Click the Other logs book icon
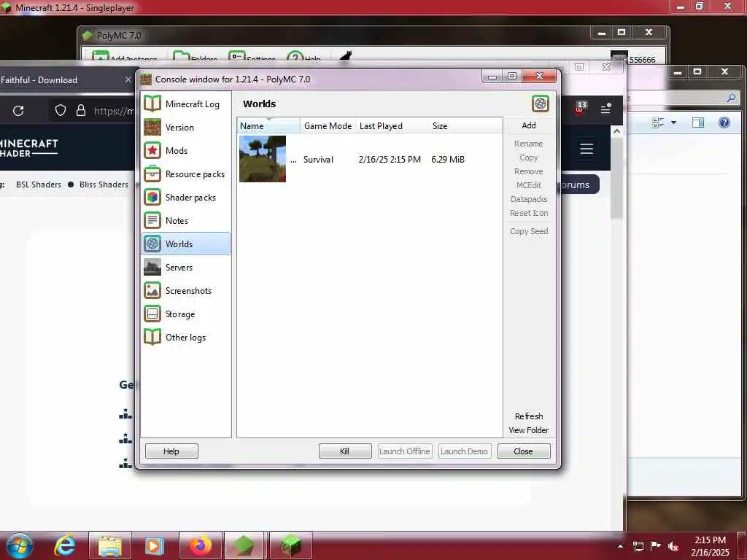The width and height of the screenshot is (747, 560). pos(152,337)
